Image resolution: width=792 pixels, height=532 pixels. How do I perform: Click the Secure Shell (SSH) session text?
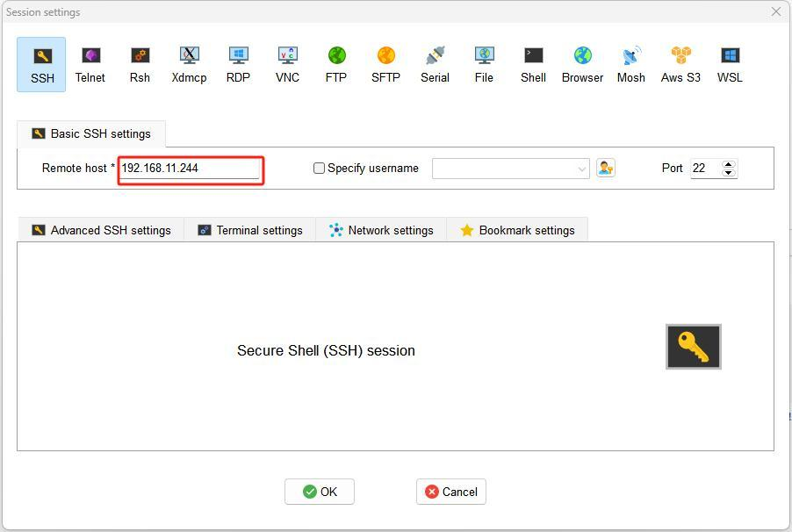[327, 350]
